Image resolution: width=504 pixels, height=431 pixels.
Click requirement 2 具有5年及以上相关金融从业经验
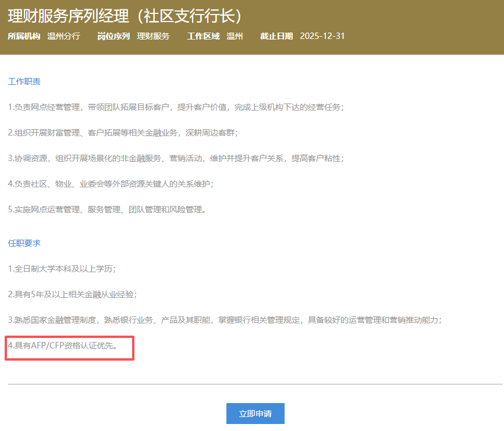pyautogui.click(x=72, y=294)
